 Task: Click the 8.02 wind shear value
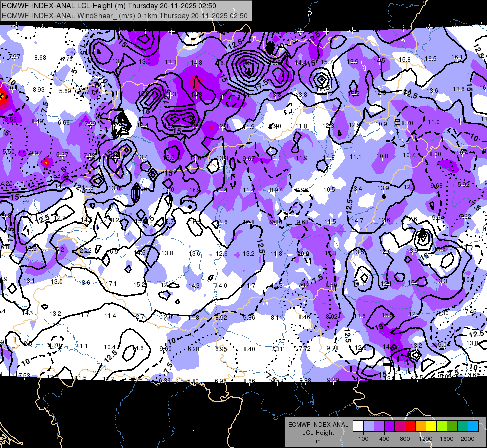click(332, 316)
